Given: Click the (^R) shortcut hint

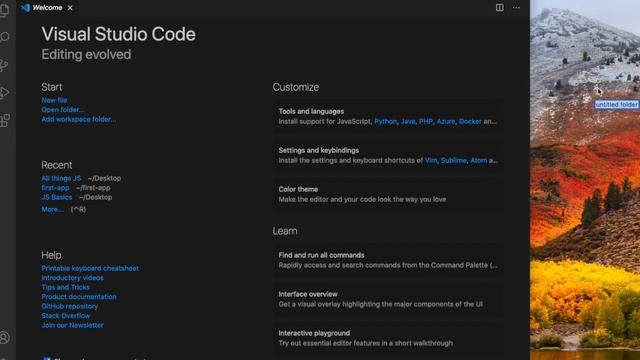Looking at the screenshot, I should 78,209.
